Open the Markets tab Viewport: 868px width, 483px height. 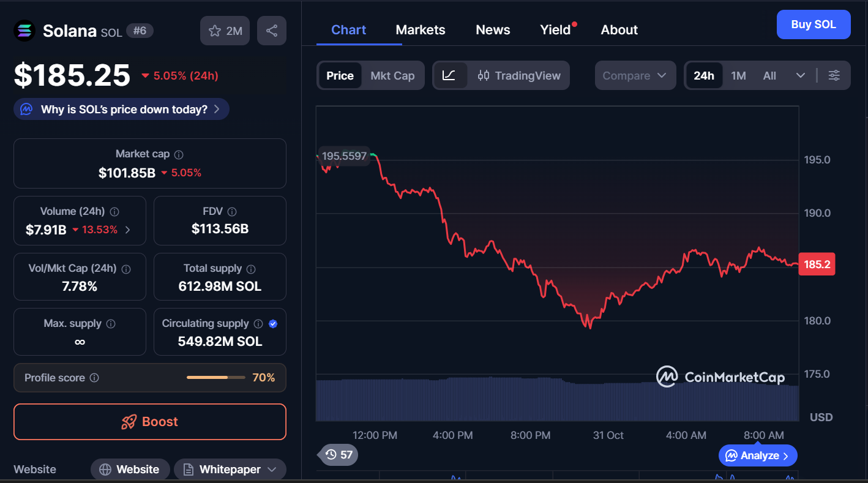pyautogui.click(x=421, y=30)
